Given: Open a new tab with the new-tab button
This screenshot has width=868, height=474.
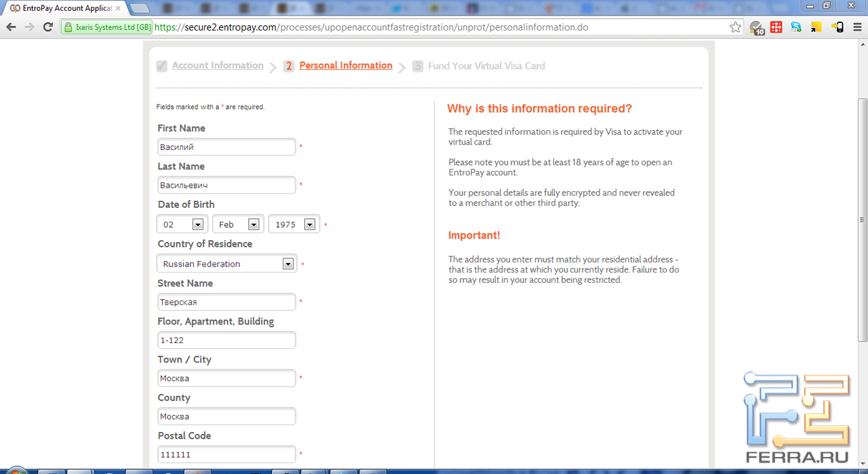Looking at the screenshot, I should [140, 8].
